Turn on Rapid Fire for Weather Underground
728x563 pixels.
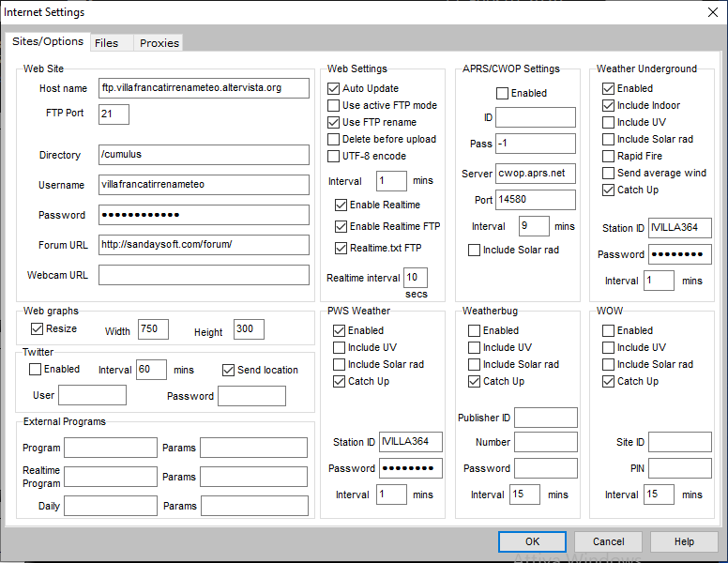[609, 156]
